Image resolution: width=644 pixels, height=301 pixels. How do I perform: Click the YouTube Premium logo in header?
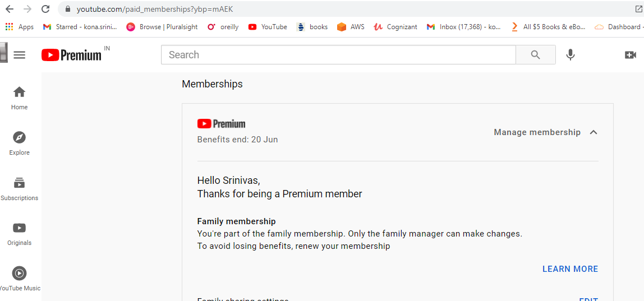click(x=71, y=55)
